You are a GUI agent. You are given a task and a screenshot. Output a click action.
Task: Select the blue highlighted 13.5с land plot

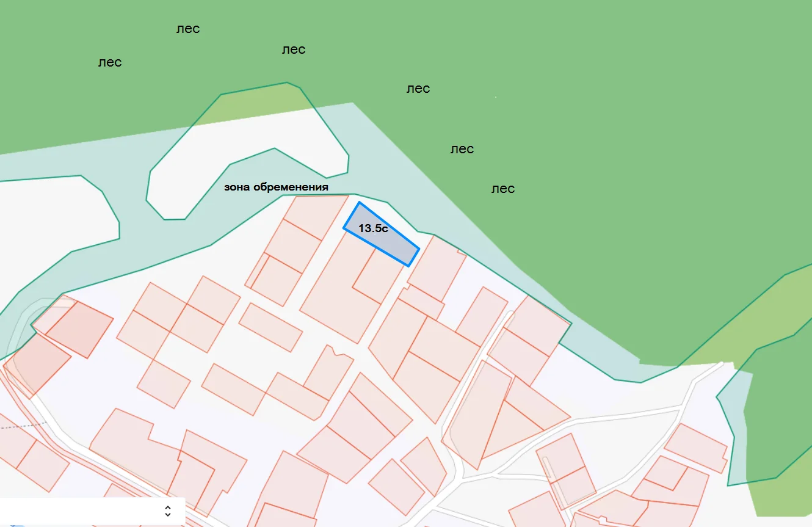[382, 234]
